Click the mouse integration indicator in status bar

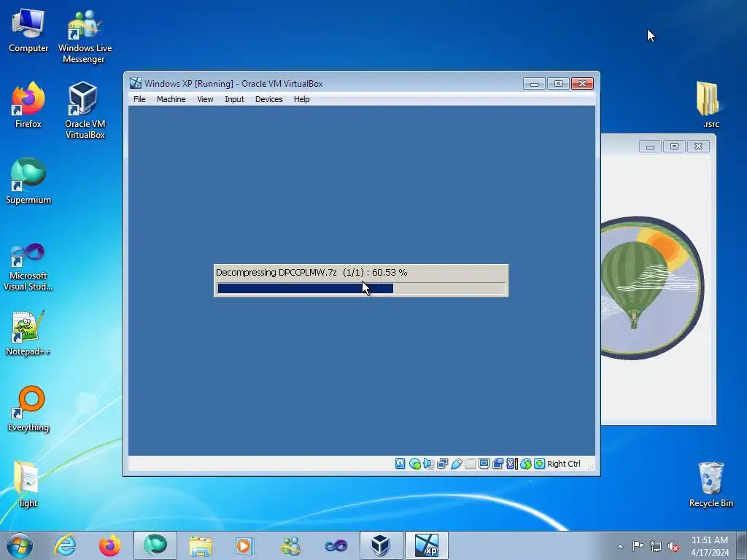click(525, 463)
